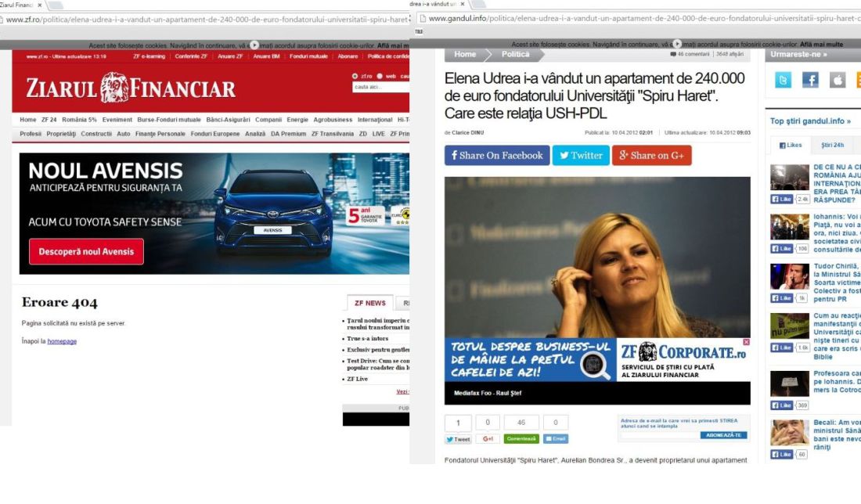Open ZF 24 in the ZF navigation
The height and width of the screenshot is (504, 861).
[49, 120]
